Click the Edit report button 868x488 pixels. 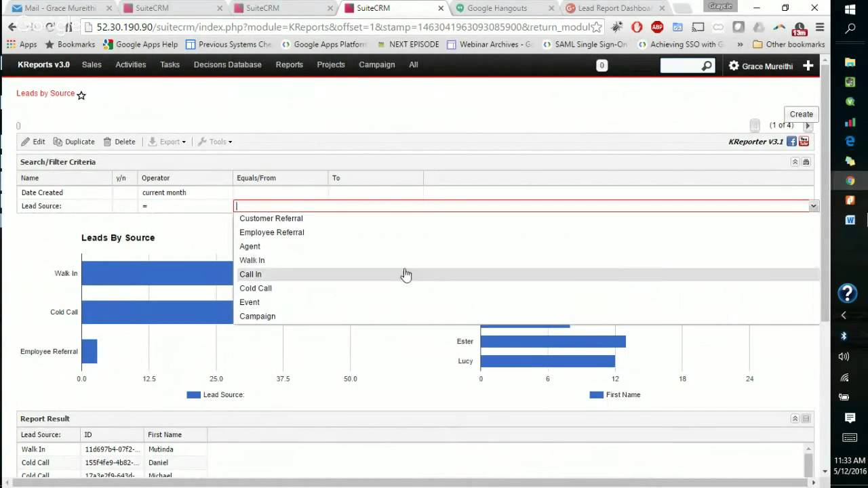33,142
